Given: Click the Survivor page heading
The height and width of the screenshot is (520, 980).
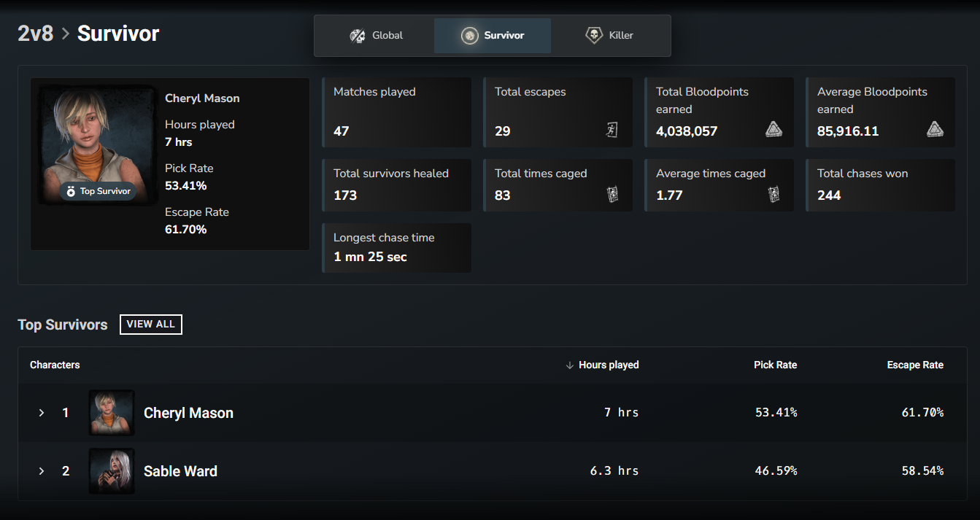Looking at the screenshot, I should 118,34.
